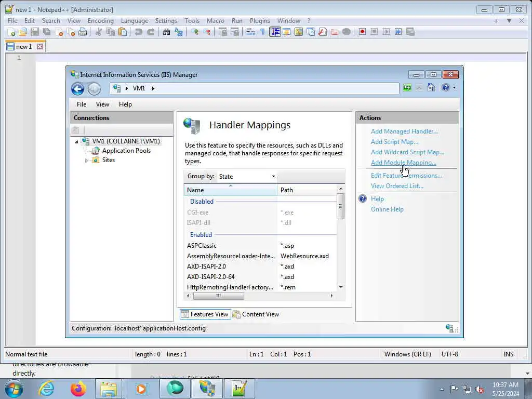This screenshot has width=532, height=399.
Task: Collapse the VM1 (COLLABNET\VM1) tree node
Action: (x=76, y=142)
